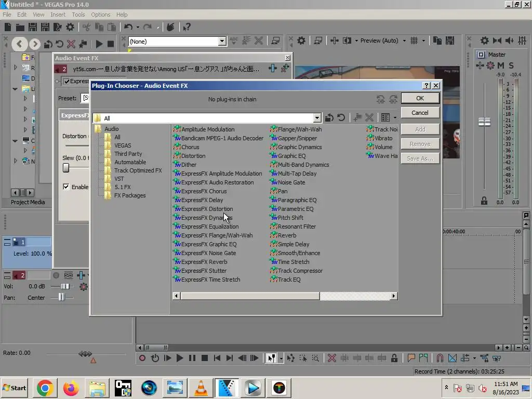Click the Pause button in transport bar
Viewport: 532px width, 399px height.
[x=192, y=358]
